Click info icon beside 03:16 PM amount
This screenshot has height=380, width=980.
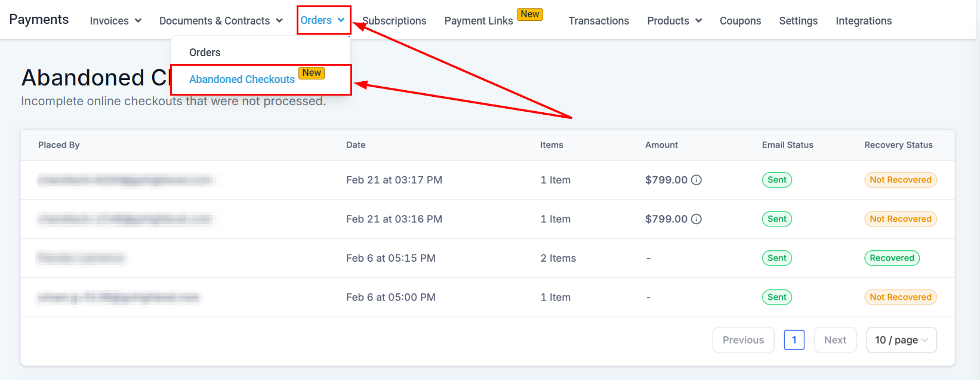click(696, 219)
